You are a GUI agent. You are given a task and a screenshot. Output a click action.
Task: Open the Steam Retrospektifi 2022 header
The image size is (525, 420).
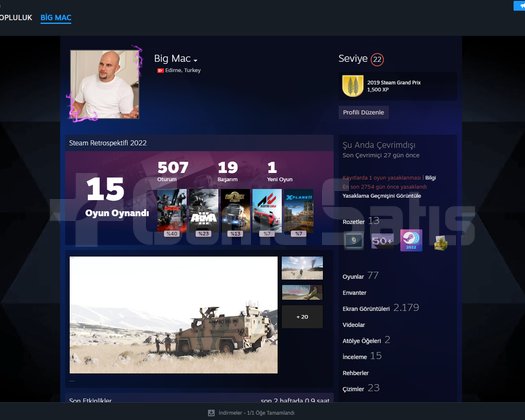[108, 143]
